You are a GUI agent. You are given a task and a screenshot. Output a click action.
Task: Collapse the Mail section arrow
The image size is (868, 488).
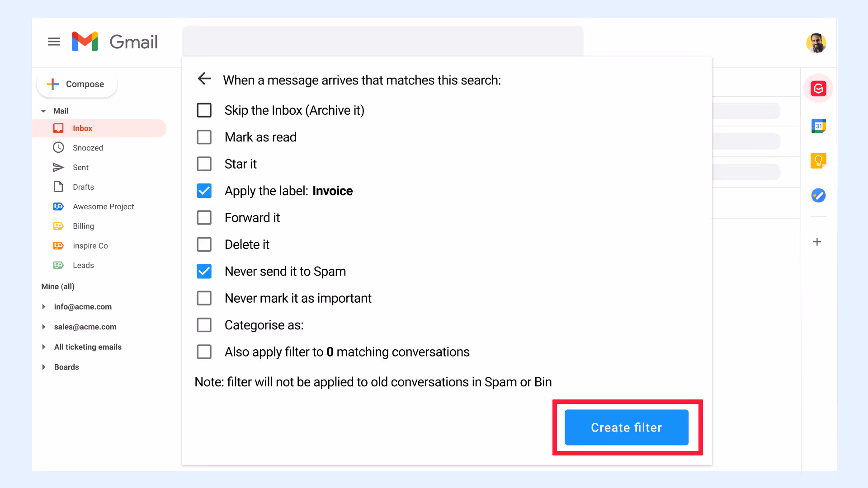[x=43, y=111]
